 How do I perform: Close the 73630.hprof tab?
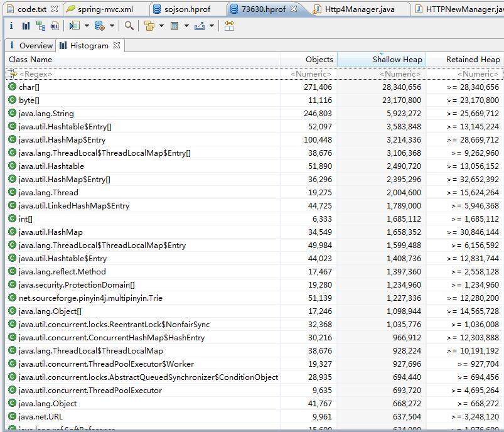[294, 9]
